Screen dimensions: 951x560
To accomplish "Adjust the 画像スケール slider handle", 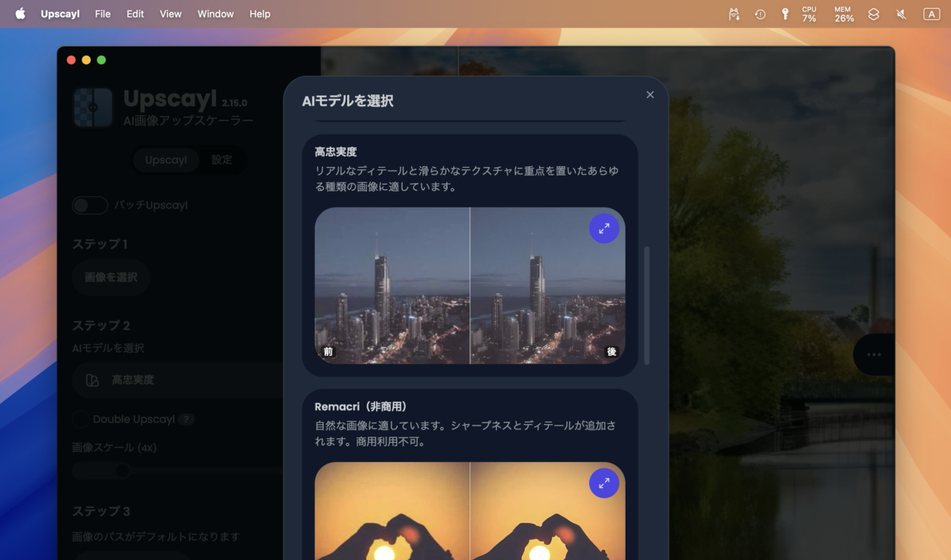I will [x=122, y=470].
